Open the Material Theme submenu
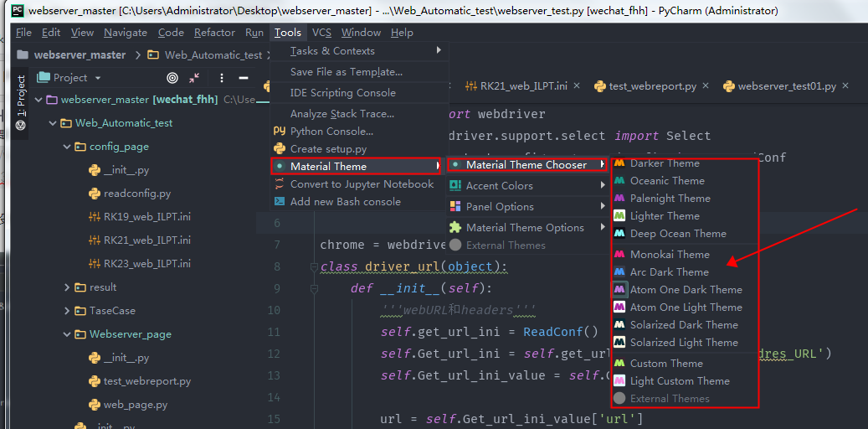Viewport: 868px width, 429px height. (356, 166)
